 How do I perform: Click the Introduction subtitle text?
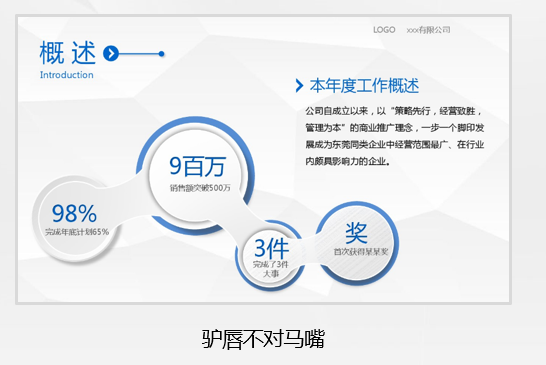point(67,75)
